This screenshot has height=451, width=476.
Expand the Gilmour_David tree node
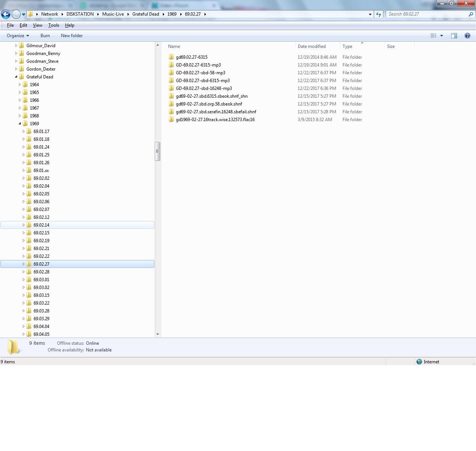(16, 46)
